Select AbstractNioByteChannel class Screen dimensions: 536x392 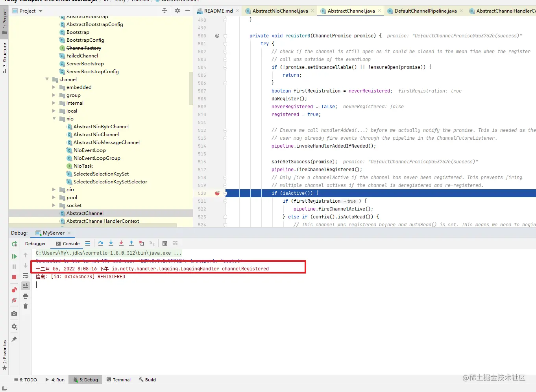(x=101, y=127)
